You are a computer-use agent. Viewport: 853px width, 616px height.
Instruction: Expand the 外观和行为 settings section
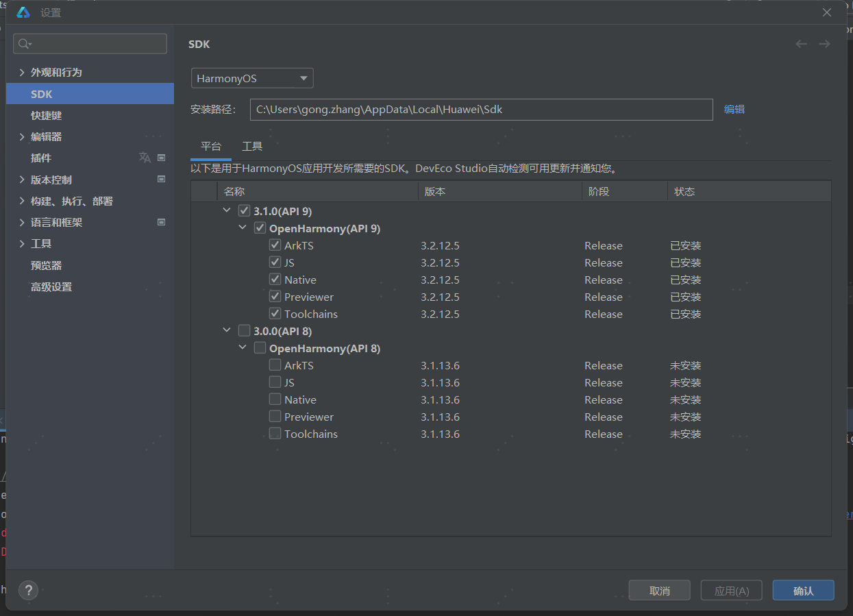(22, 72)
